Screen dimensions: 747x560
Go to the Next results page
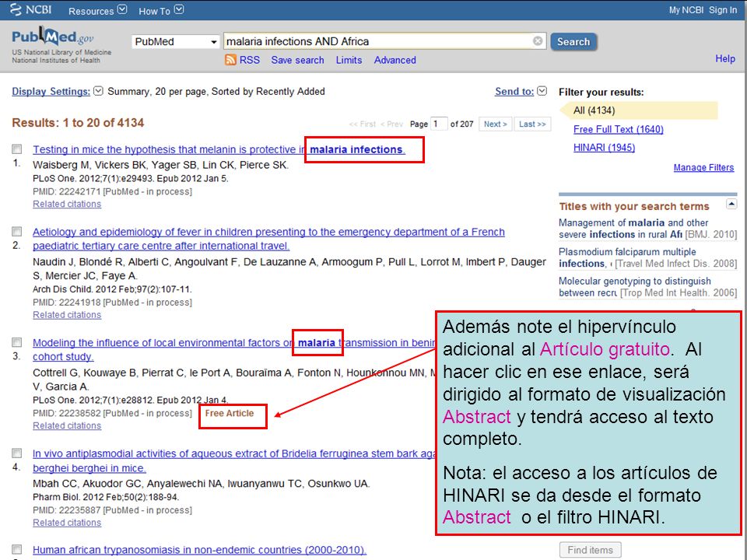tap(495, 124)
